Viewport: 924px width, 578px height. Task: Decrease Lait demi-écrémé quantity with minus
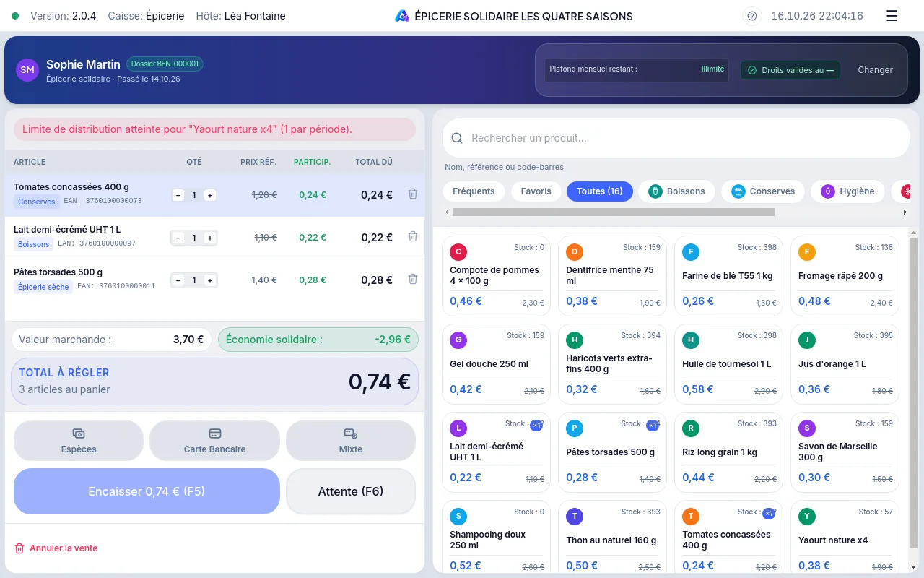point(178,238)
